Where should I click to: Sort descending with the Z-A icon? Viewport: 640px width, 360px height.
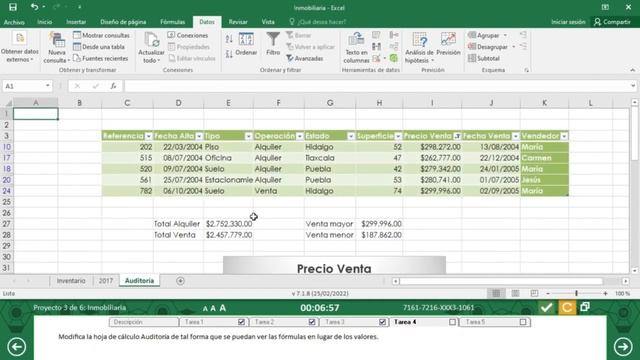tap(229, 53)
